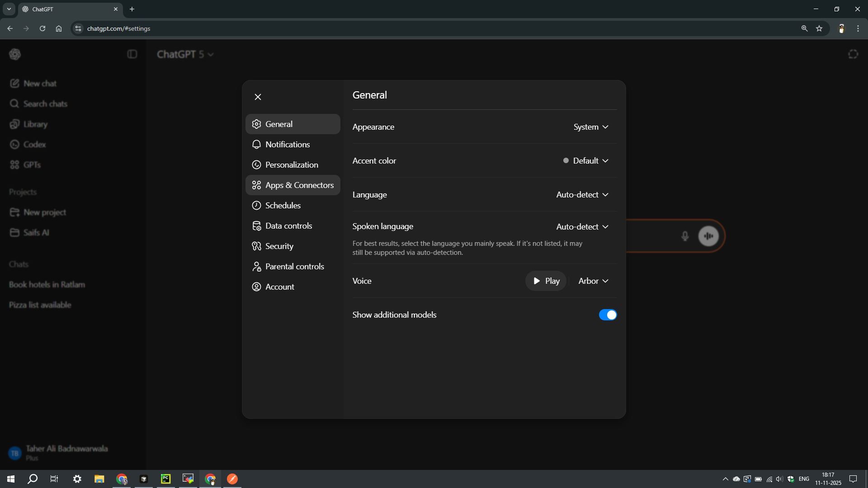The width and height of the screenshot is (868, 488).
Task: Open Windows taskbar search
Action: click(33, 479)
